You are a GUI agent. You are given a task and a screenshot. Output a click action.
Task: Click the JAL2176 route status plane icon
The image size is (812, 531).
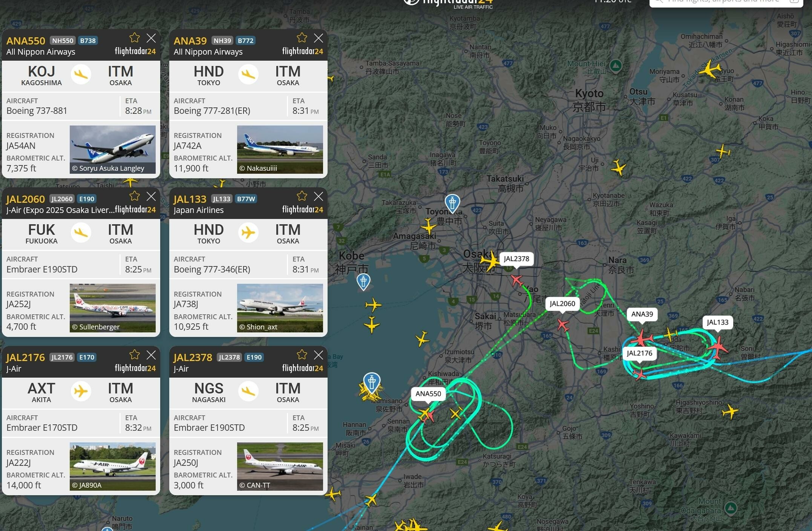pyautogui.click(x=81, y=391)
